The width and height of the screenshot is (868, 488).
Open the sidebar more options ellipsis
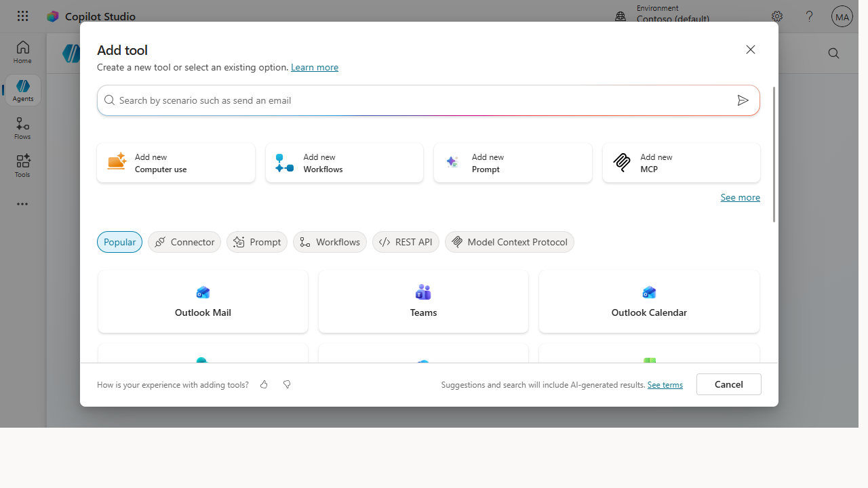(x=22, y=204)
